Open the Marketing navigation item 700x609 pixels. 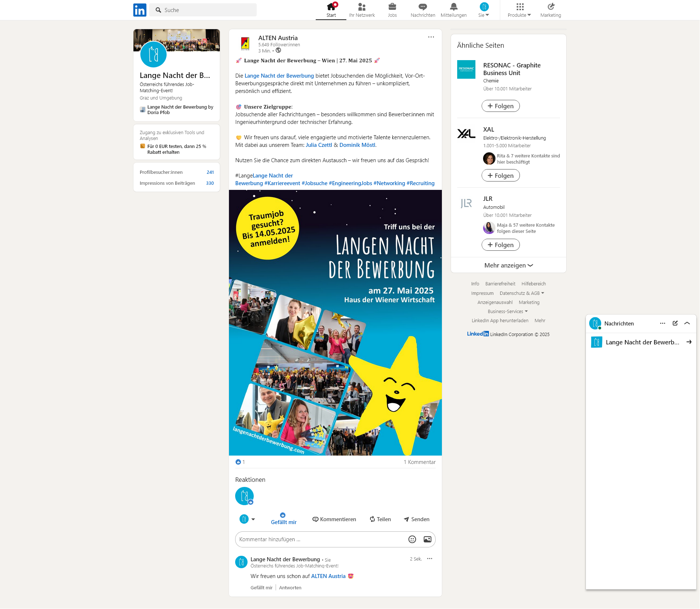pyautogui.click(x=551, y=10)
